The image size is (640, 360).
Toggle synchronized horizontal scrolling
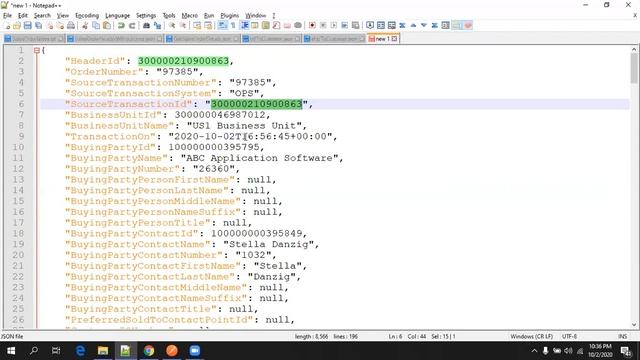coord(208,25)
